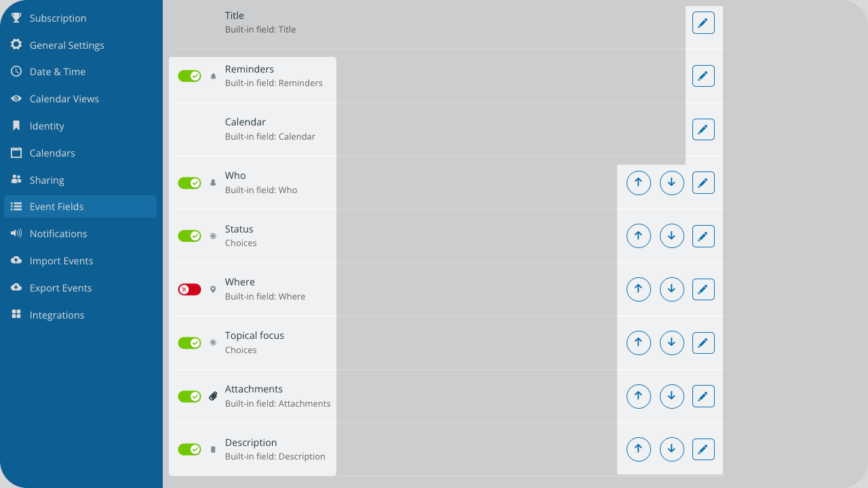Select Notifications from the sidebar
Image resolution: width=868 pixels, height=488 pixels.
pyautogui.click(x=58, y=234)
